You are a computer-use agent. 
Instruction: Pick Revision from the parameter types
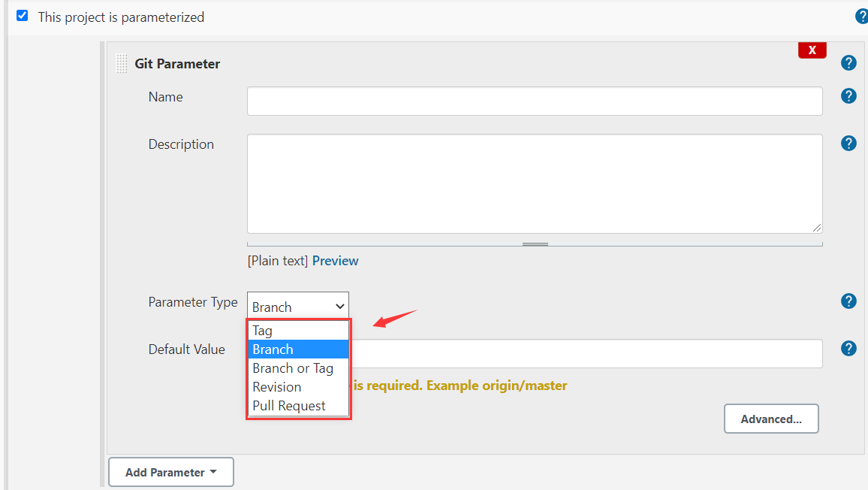tap(277, 387)
